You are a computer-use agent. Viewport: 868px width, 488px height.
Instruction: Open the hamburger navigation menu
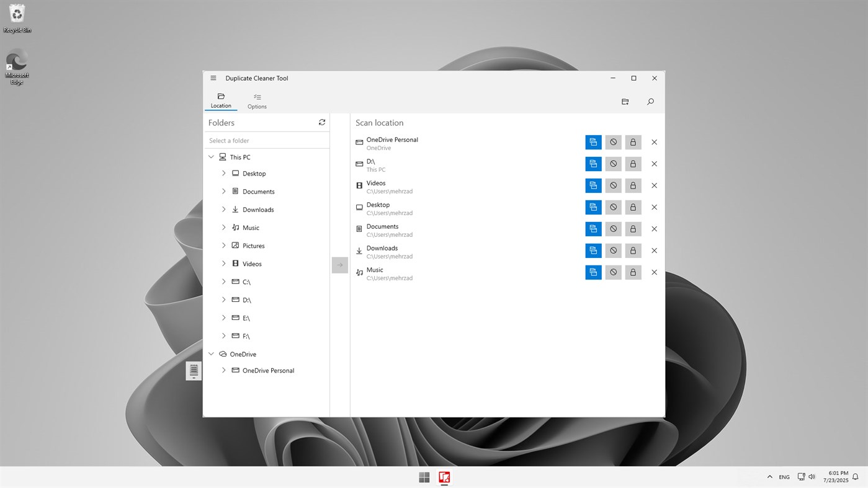[x=213, y=78]
